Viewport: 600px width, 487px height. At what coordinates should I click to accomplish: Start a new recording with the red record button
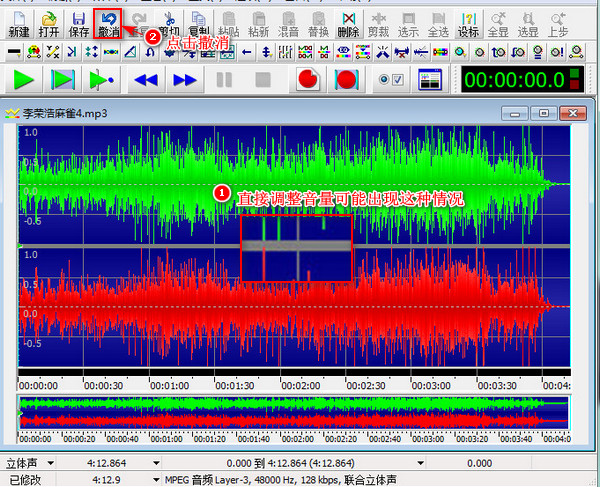pos(308,80)
